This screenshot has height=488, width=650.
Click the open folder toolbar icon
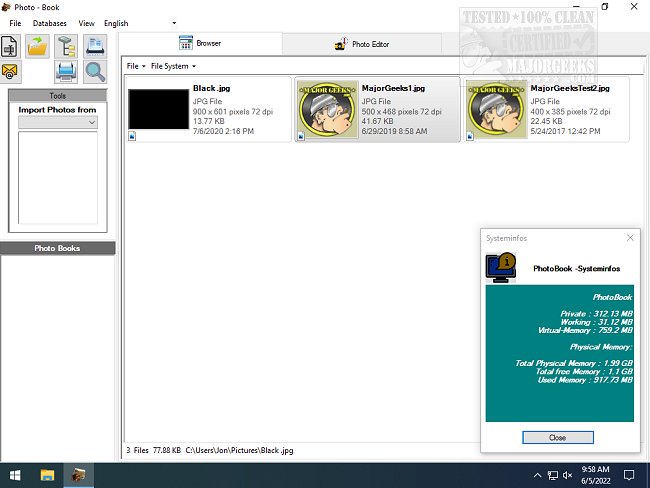37,46
